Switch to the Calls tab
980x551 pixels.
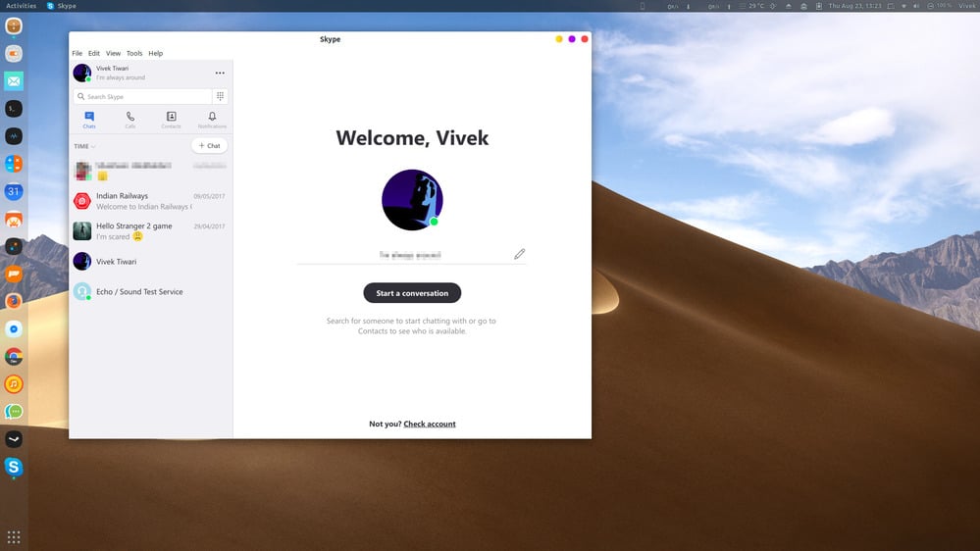pos(130,120)
